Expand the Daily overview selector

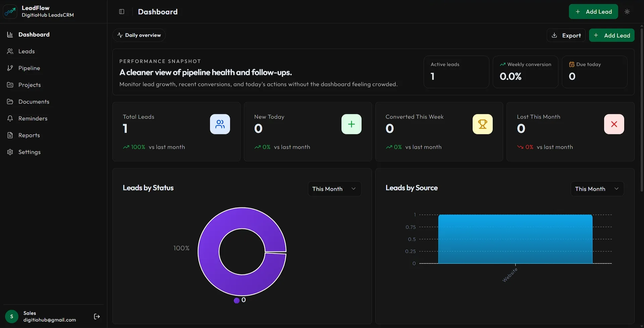(x=139, y=35)
